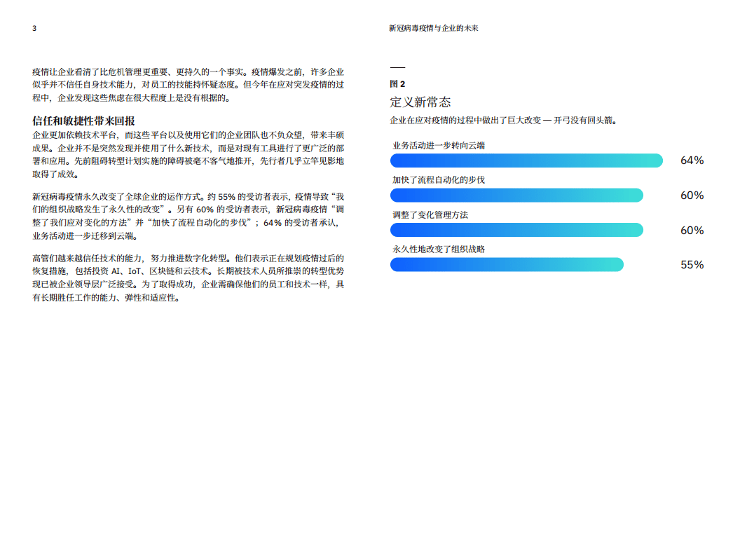This screenshot has width=747, height=560.
Task: Select the 64% gradient bar for cloud migration
Action: point(526,160)
